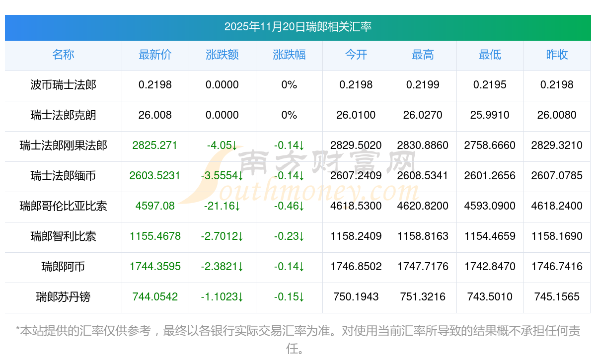The height and width of the screenshot is (364, 596).
Task: Select the 瑞士法郎刚果法郎 row name
Action: click(63, 146)
